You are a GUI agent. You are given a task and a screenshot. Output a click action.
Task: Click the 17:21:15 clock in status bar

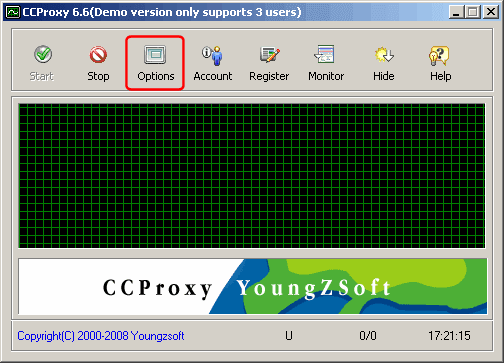[449, 336]
